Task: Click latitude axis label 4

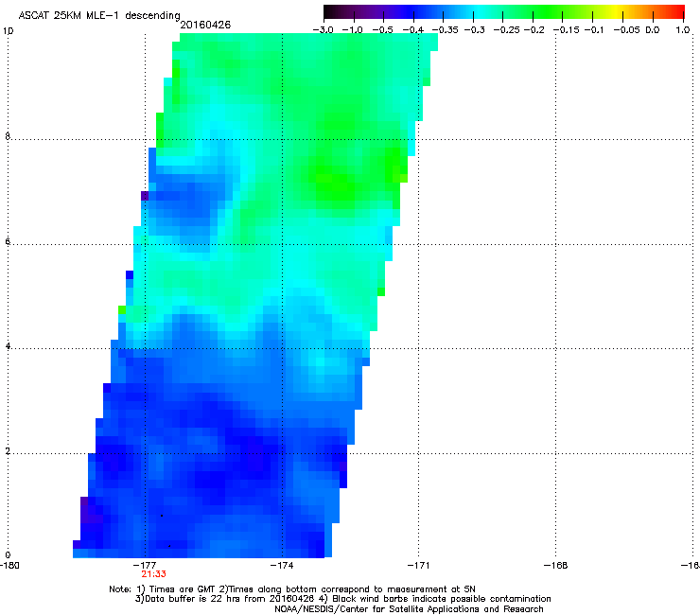Action: pos(8,346)
